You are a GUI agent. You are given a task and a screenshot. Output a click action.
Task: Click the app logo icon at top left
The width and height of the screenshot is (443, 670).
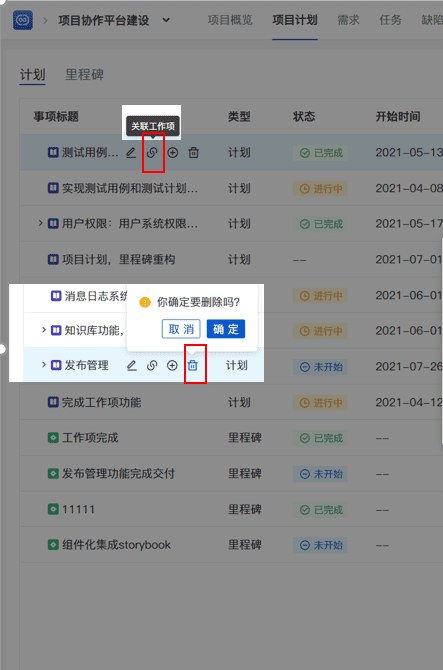point(23,20)
